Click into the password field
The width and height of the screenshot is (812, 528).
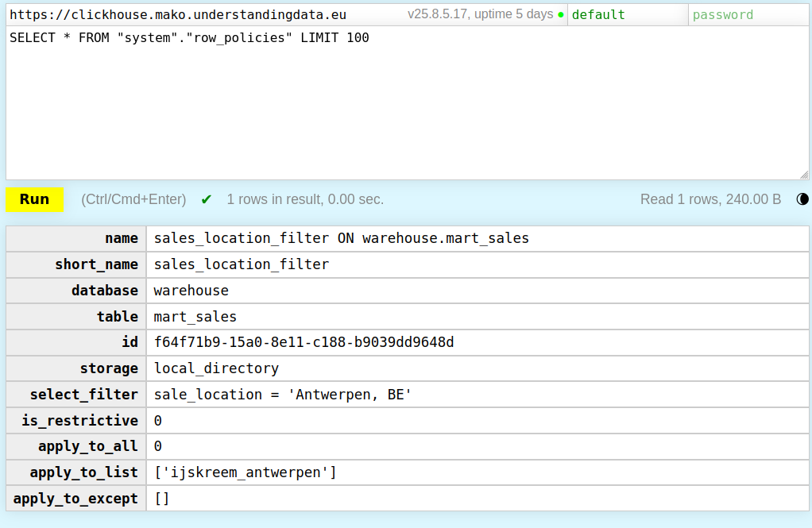click(747, 14)
